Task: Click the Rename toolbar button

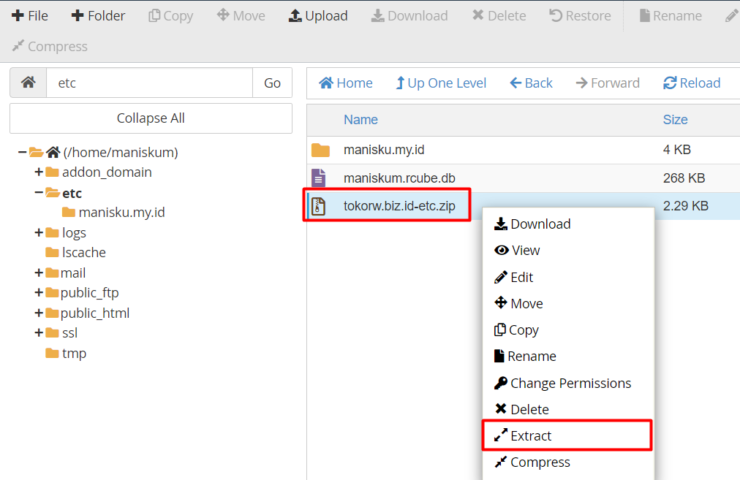Action: pos(671,16)
